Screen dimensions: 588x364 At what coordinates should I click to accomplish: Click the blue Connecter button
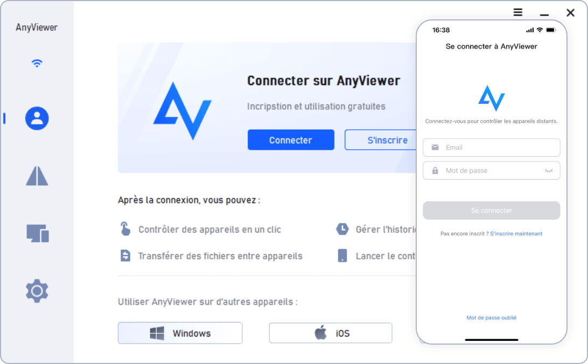[x=291, y=140]
